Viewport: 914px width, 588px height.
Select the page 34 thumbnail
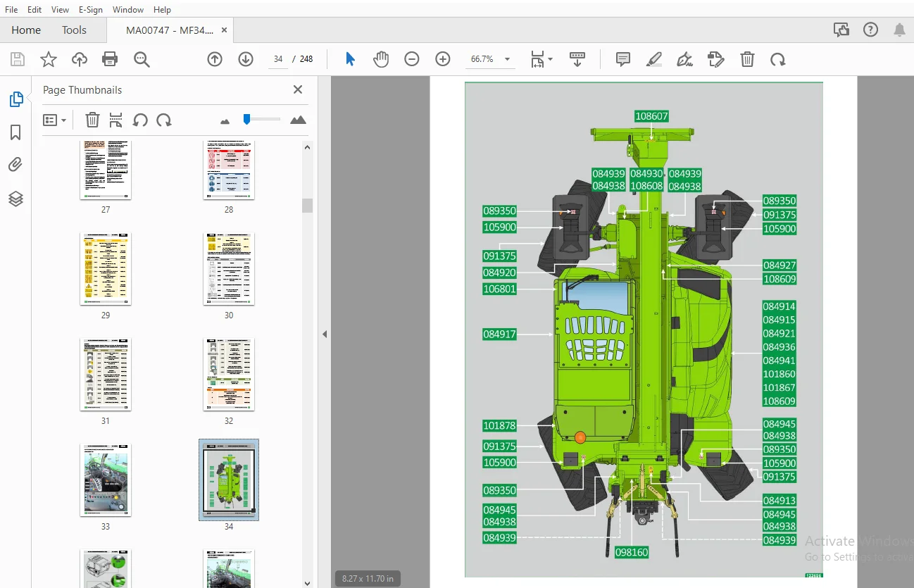[229, 480]
